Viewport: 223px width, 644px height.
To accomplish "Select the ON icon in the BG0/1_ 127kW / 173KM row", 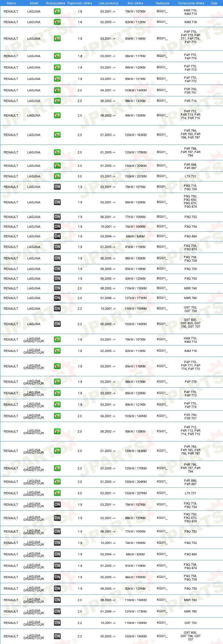I will coord(57,298).
